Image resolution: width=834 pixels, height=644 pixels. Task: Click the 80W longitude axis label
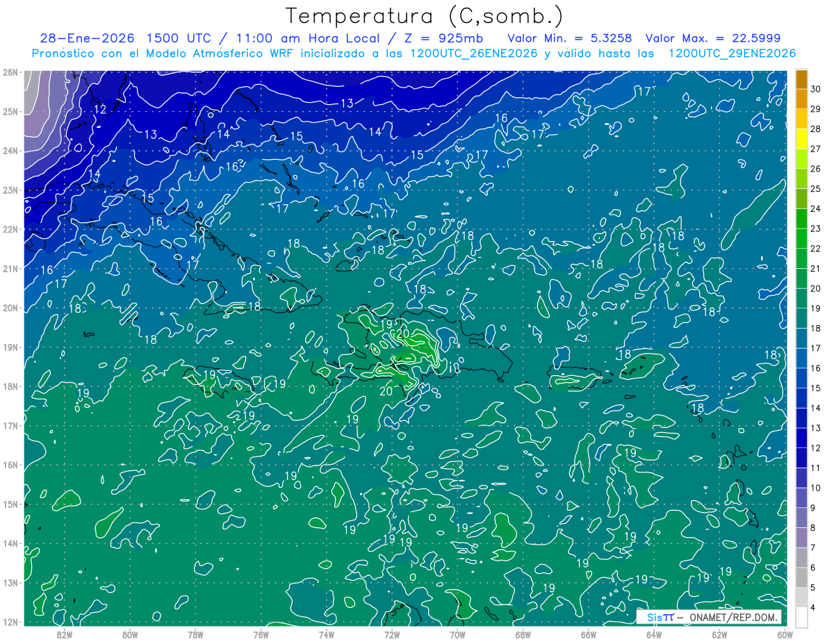(x=130, y=634)
